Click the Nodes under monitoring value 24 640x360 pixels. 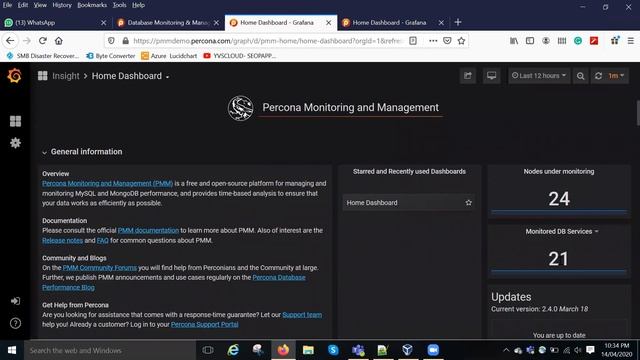point(559,199)
